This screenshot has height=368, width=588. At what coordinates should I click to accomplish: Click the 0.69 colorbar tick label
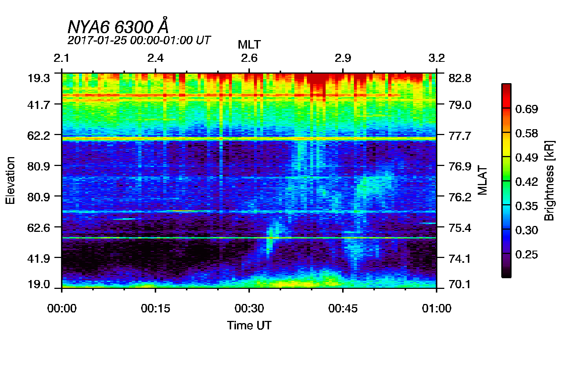click(x=527, y=109)
